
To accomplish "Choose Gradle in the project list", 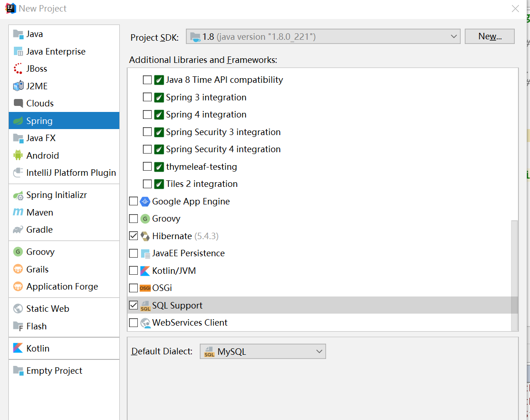I will click(64, 229).
